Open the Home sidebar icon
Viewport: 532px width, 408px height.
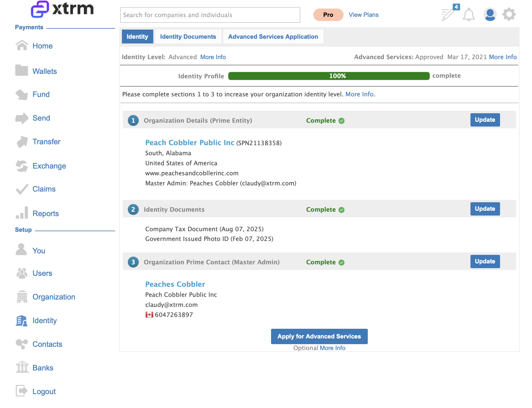point(22,46)
